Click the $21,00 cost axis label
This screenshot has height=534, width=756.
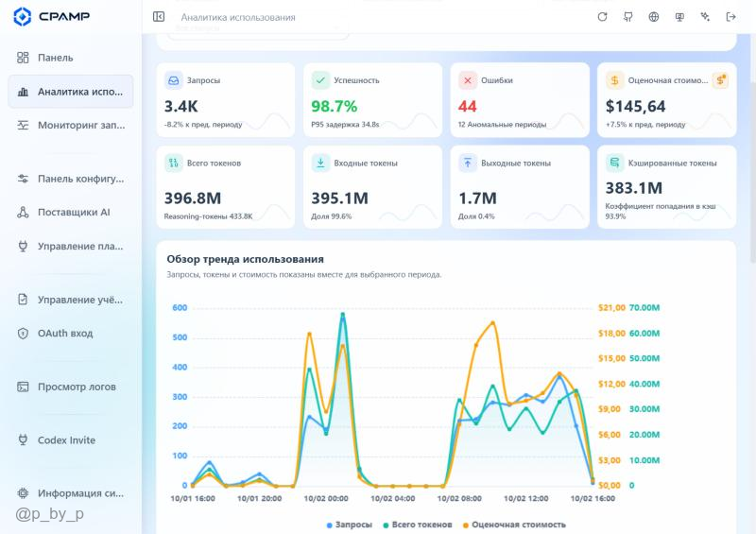click(611, 308)
